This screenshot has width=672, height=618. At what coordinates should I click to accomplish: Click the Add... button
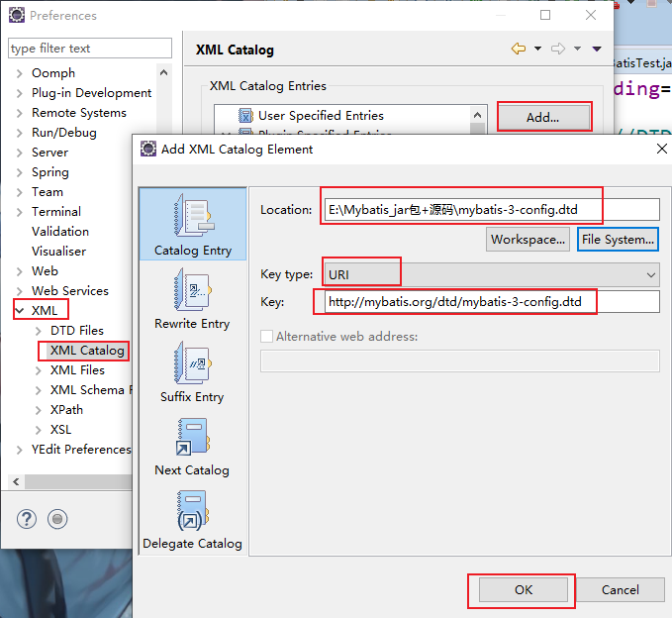coord(543,117)
